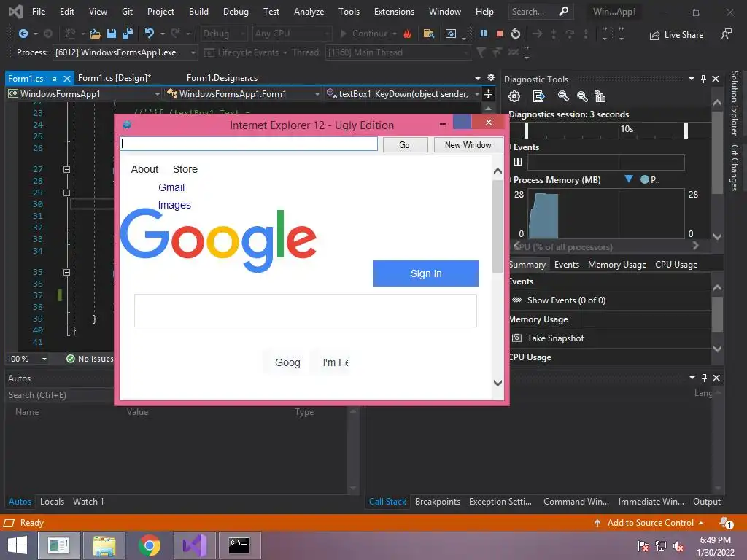Switch to Memory Usage tab
Viewport: 747px width, 560px height.
pos(617,265)
